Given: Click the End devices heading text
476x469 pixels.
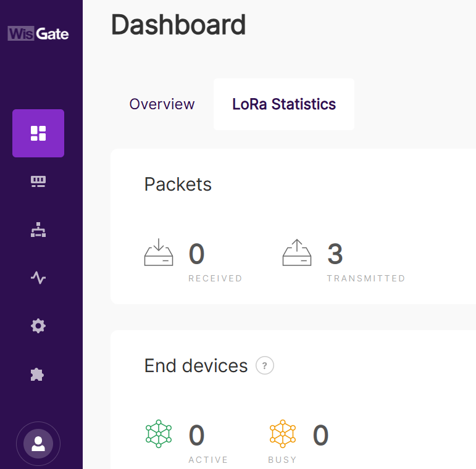Looking at the screenshot, I should (196, 366).
